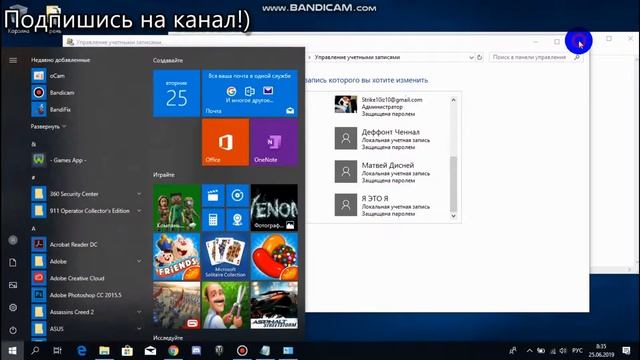
Task: Open the Pictures icon in Start sidebar
Action: pos(13,285)
